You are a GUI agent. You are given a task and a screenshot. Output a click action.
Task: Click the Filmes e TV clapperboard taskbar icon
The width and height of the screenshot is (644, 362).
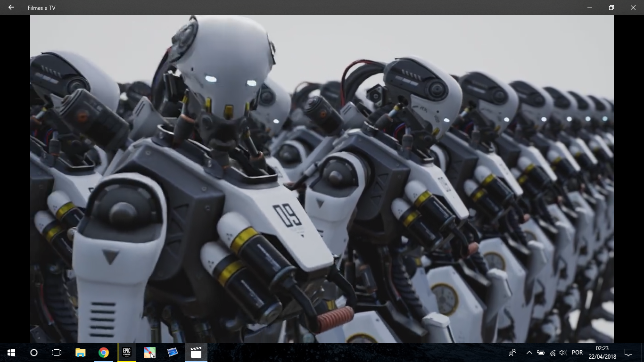(196, 353)
